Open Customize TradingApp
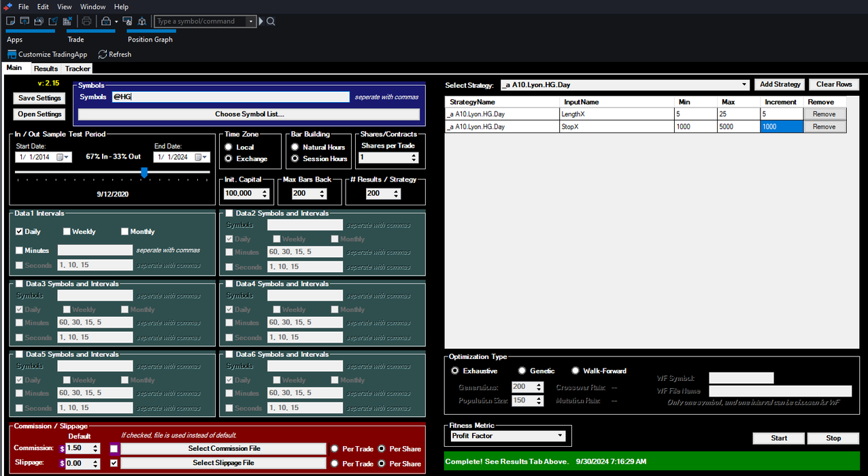868x476 pixels. (x=47, y=54)
